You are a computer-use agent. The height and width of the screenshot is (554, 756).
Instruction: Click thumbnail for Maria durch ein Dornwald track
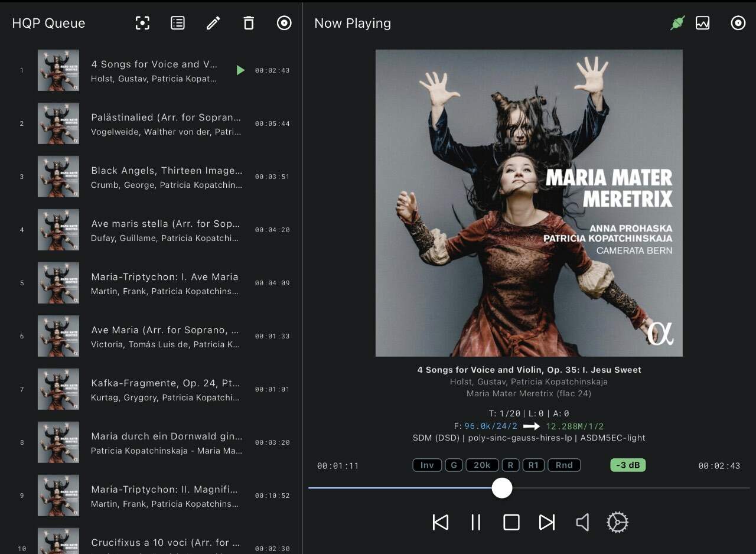point(58,442)
